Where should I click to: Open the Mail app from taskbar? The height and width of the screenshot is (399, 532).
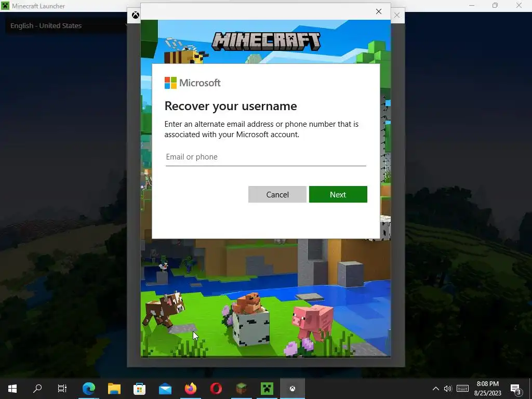point(165,389)
